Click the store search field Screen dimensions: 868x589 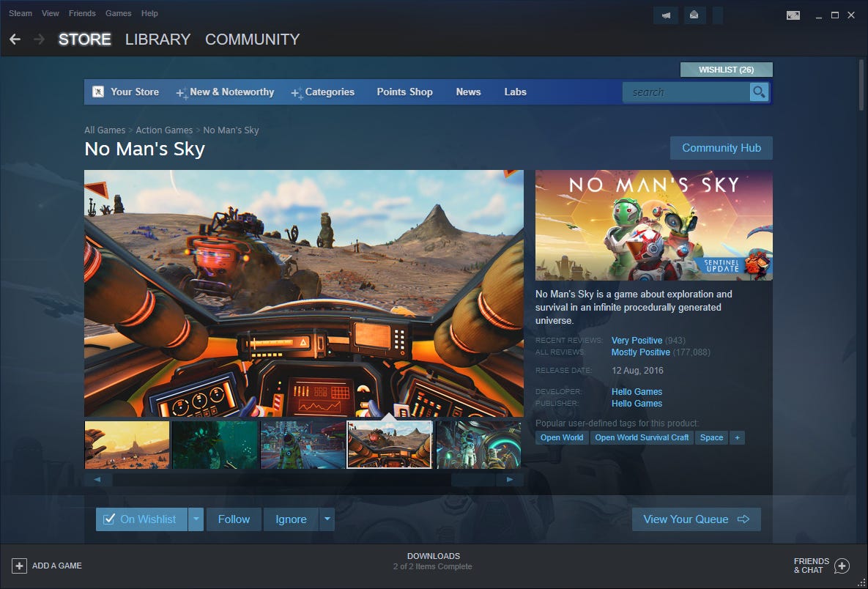click(686, 92)
